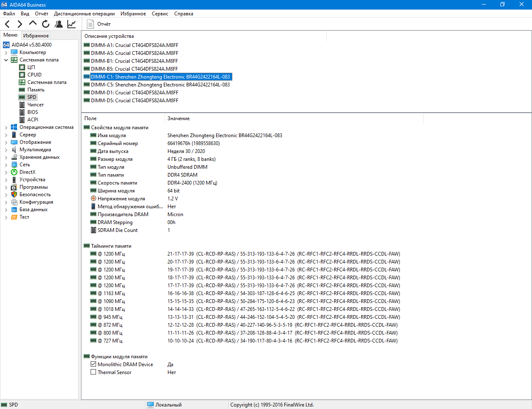Select AIDA64 v5.80.4000 root node
The width and height of the screenshot is (532, 409).
point(32,45)
